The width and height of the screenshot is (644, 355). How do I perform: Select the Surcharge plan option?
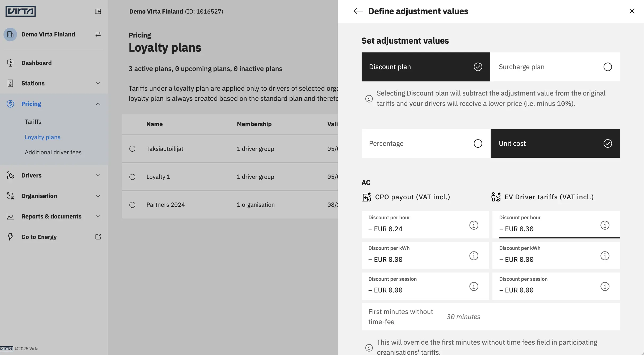tap(555, 67)
